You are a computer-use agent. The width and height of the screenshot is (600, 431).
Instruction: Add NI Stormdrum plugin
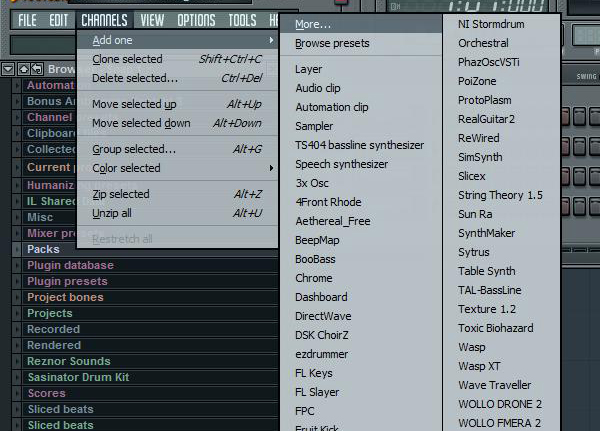pos(502,24)
